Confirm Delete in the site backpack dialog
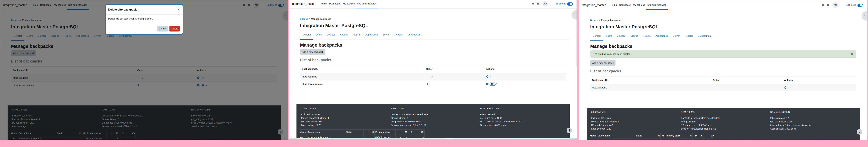868x147 pixels. pos(175,29)
